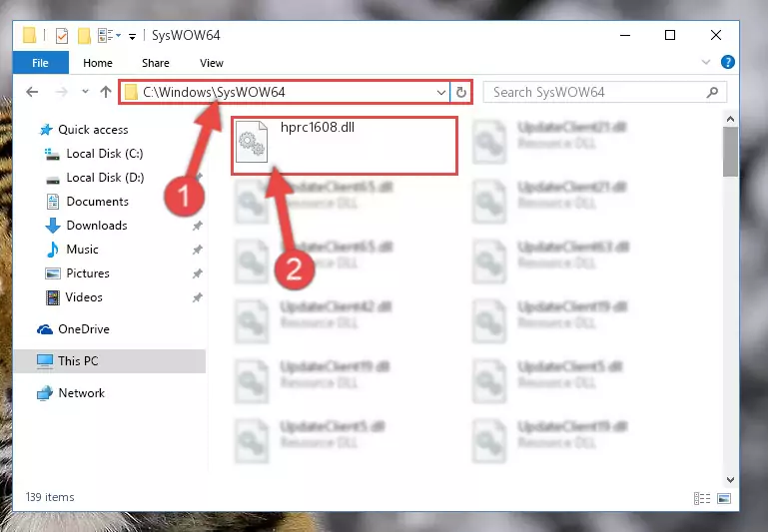768x532 pixels.
Task: Select Quick access in navigation pane
Action: [93, 130]
